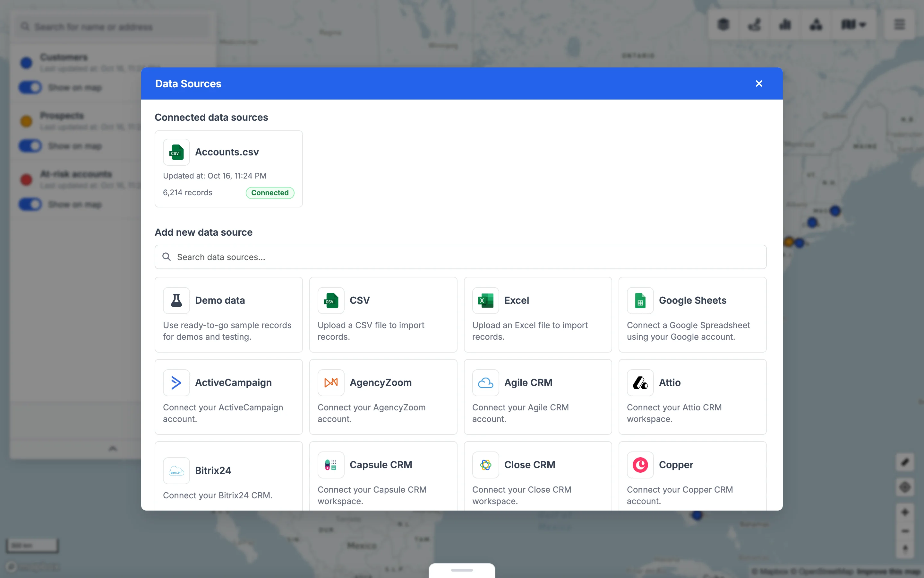
Task: Click the ActiveCampaign arrow icon
Action: pos(176,383)
